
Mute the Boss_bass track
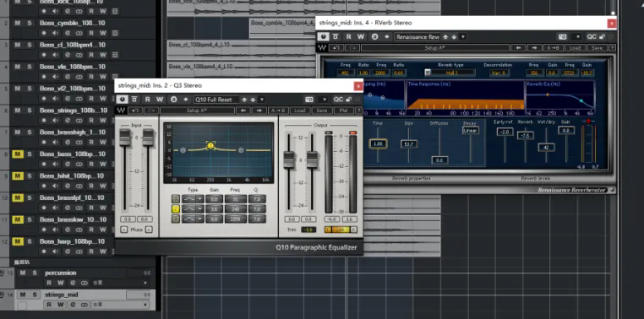[x=17, y=154]
